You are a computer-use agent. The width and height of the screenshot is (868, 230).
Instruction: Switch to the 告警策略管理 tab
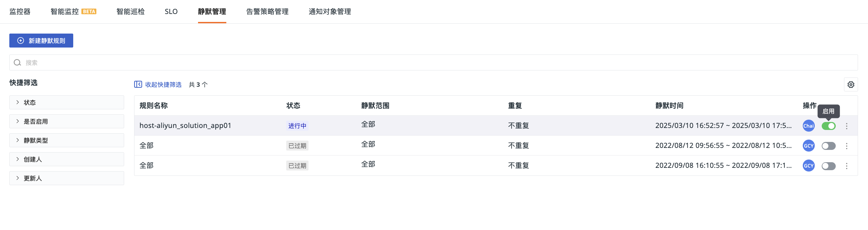pyautogui.click(x=267, y=11)
